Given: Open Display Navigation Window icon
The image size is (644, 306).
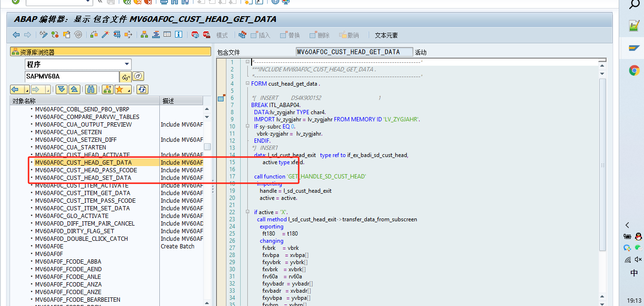Looking at the screenshot, I should coord(156,35).
